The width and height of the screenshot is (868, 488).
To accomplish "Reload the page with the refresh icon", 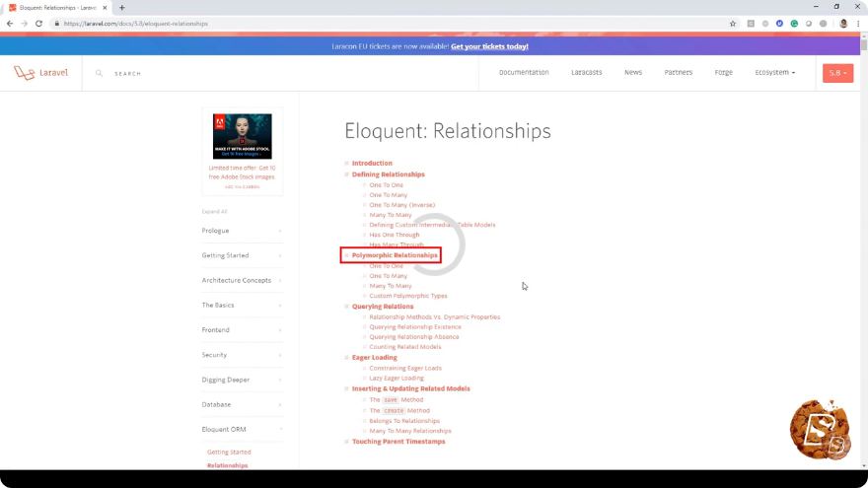I will (x=38, y=24).
